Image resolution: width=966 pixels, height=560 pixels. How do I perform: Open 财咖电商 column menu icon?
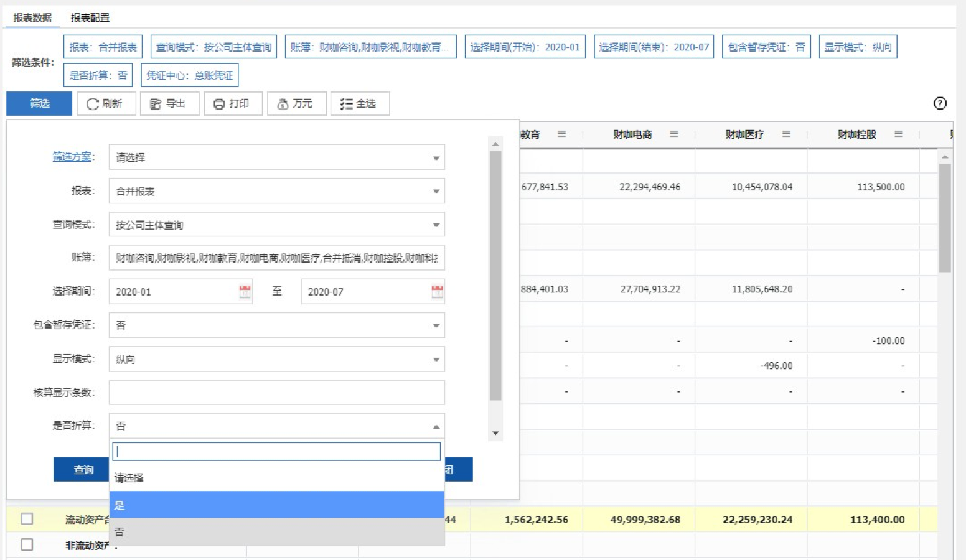[x=673, y=134]
